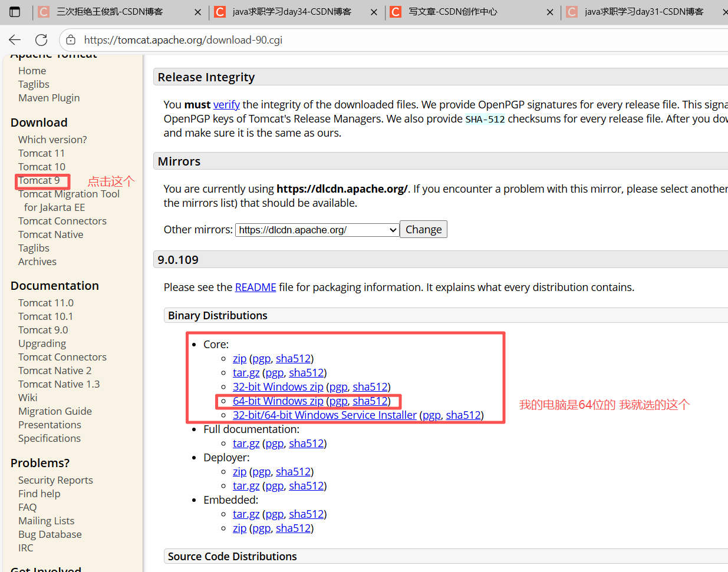Viewport: 728px width, 572px height.
Task: Open the Maven Plugin sidebar link
Action: click(x=49, y=98)
